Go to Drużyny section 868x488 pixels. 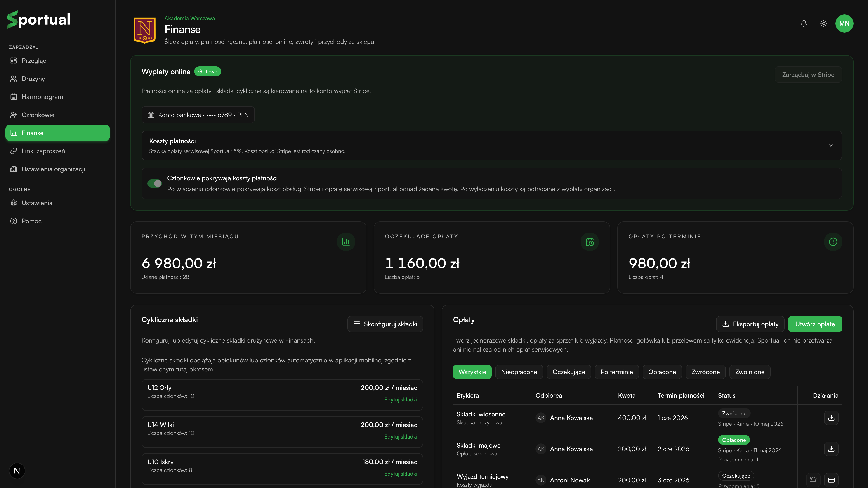(58, 79)
